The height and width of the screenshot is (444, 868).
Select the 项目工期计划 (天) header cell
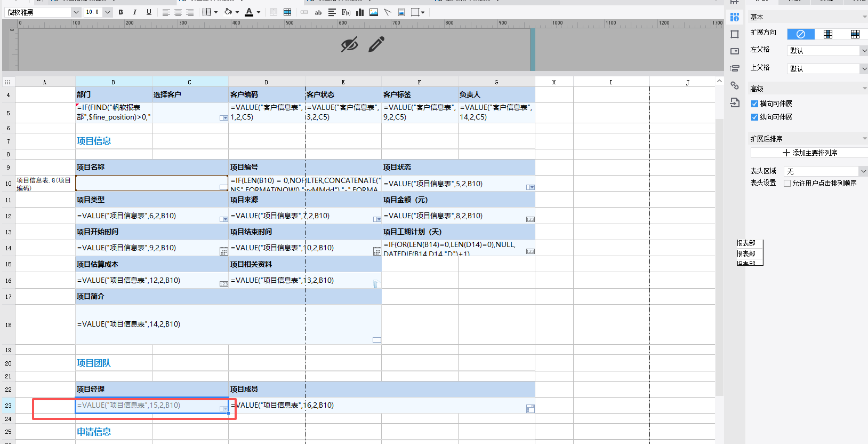click(459, 232)
